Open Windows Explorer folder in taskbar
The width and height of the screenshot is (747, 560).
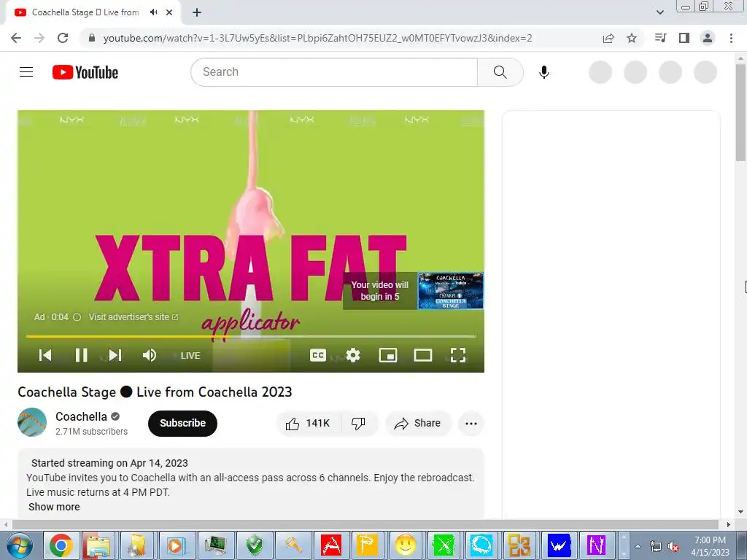click(x=98, y=545)
